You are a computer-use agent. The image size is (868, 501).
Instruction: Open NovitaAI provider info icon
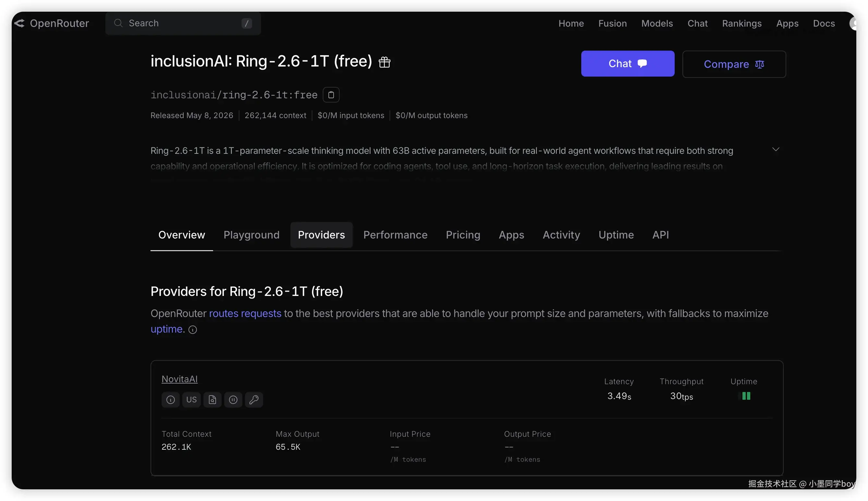pos(171,399)
